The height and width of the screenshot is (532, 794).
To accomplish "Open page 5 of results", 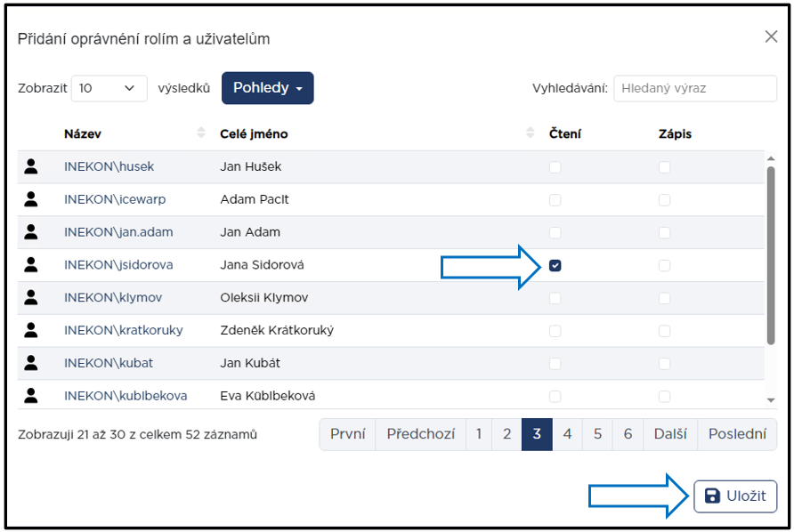I will click(x=597, y=434).
